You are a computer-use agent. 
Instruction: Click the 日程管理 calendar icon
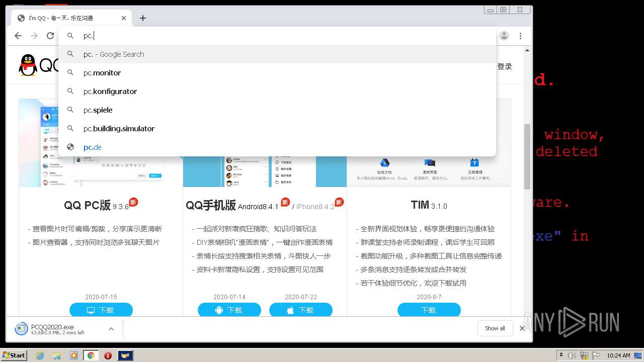point(474,163)
